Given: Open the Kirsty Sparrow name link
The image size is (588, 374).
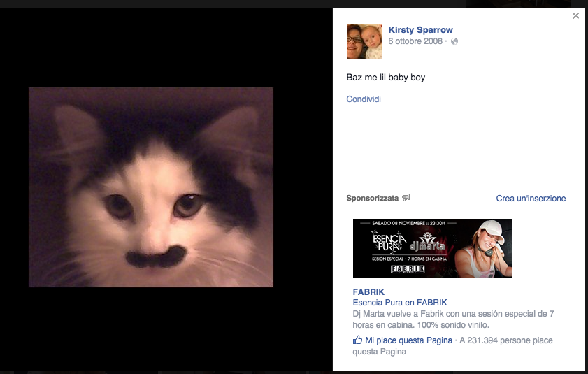Looking at the screenshot, I should tap(420, 30).
